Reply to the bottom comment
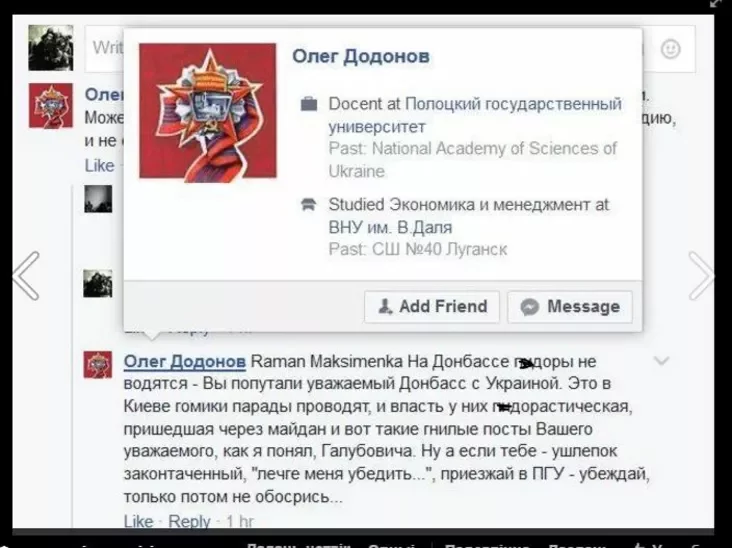The height and width of the screenshot is (548, 732). coord(189,521)
